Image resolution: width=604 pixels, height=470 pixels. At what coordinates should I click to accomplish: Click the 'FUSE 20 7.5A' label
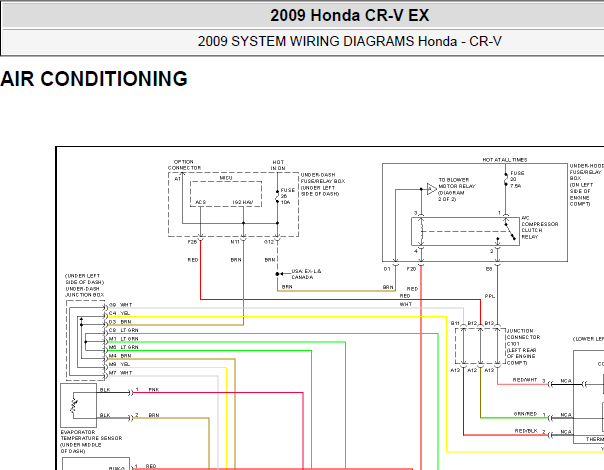pyautogui.click(x=517, y=180)
